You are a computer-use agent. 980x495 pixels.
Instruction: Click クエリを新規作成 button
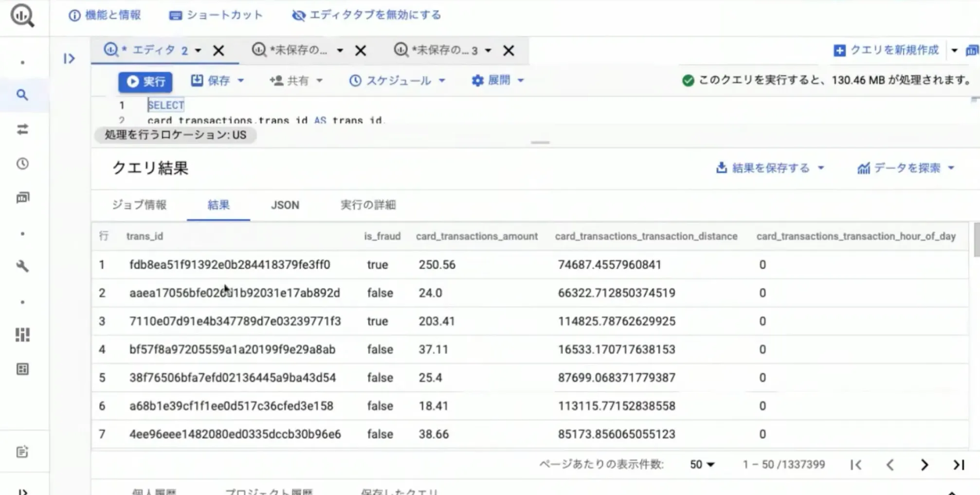[x=886, y=50]
